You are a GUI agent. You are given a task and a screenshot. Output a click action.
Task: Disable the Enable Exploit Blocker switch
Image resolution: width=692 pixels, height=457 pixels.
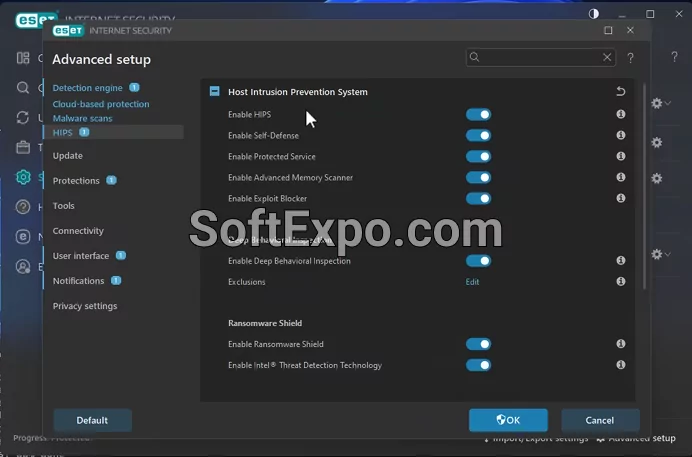click(478, 199)
